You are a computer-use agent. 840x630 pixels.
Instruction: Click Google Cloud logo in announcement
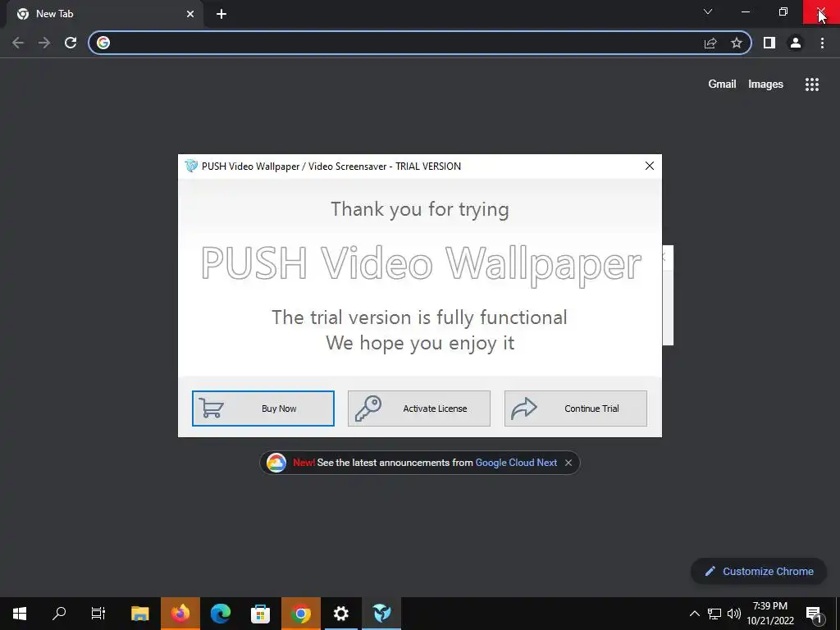276,463
